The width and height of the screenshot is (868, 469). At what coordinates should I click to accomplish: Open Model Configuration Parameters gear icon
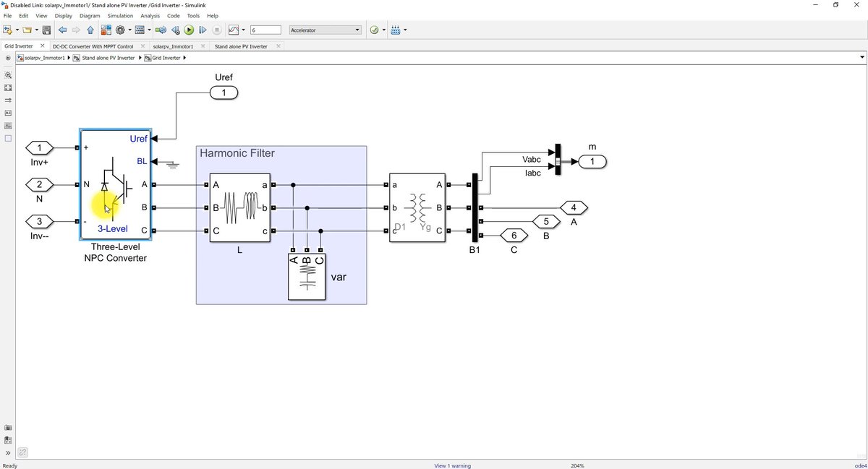pyautogui.click(x=120, y=30)
